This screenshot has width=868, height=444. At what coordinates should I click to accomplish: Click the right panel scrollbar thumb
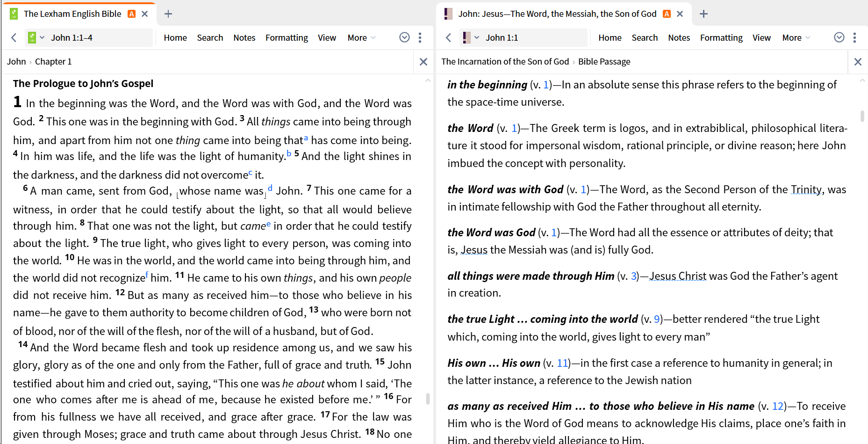click(862, 116)
